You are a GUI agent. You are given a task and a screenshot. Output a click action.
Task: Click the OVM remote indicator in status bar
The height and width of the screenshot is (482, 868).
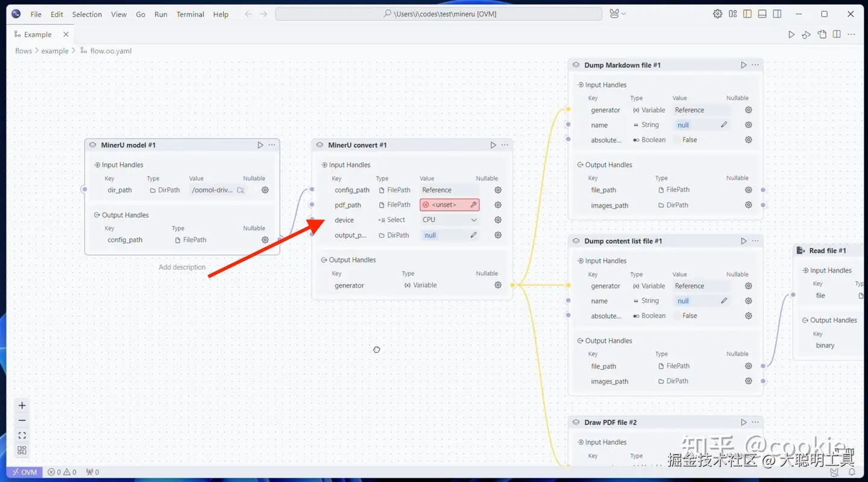click(25, 472)
